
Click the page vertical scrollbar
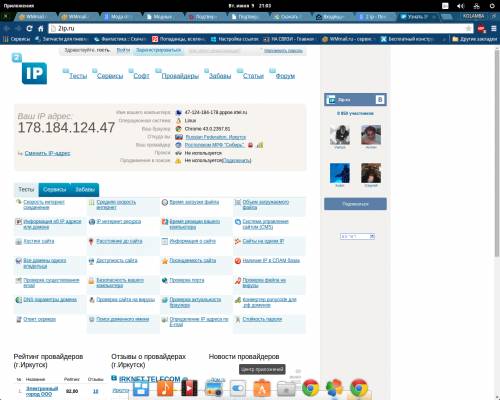coord(497,153)
